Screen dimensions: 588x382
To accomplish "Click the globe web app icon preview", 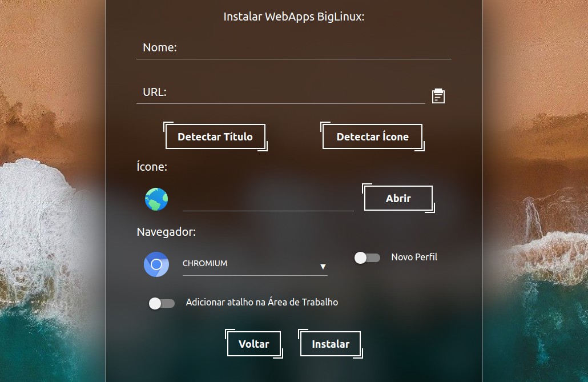I will pyautogui.click(x=156, y=199).
